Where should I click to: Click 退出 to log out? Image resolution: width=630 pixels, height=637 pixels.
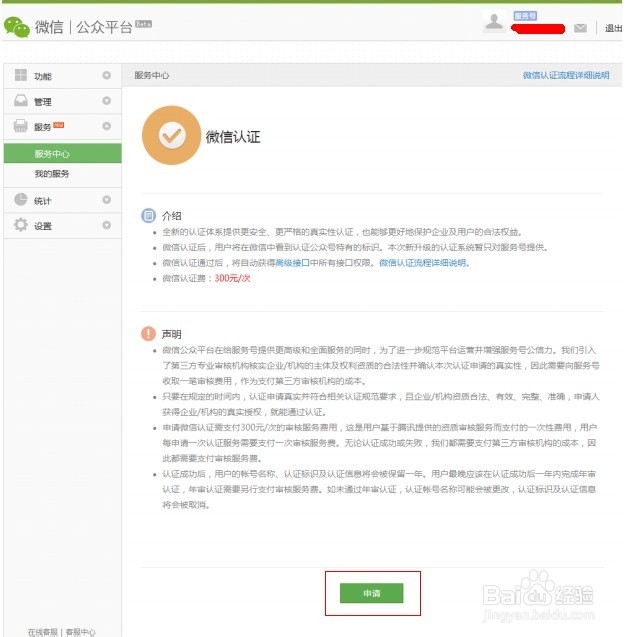click(613, 28)
